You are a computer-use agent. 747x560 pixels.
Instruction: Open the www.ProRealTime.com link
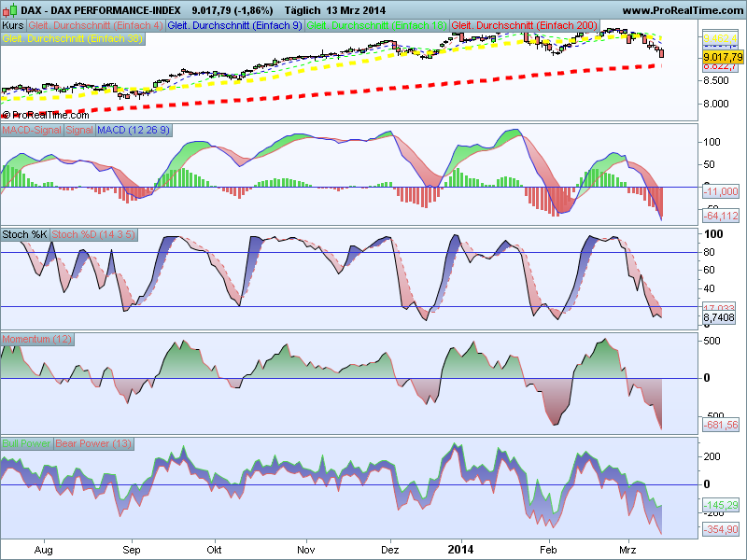683,10
